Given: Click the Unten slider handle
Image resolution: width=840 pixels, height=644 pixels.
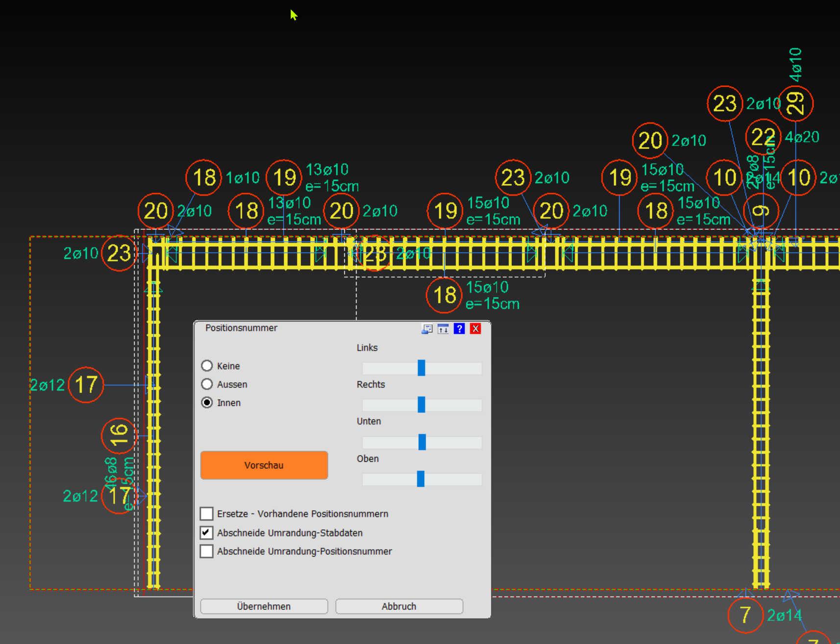Looking at the screenshot, I should (x=422, y=442).
